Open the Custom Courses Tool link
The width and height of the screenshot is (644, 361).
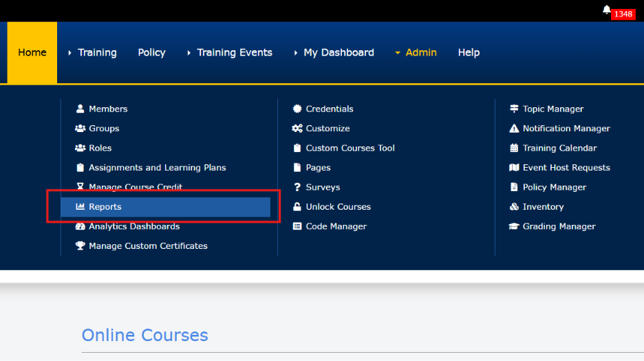click(x=350, y=148)
